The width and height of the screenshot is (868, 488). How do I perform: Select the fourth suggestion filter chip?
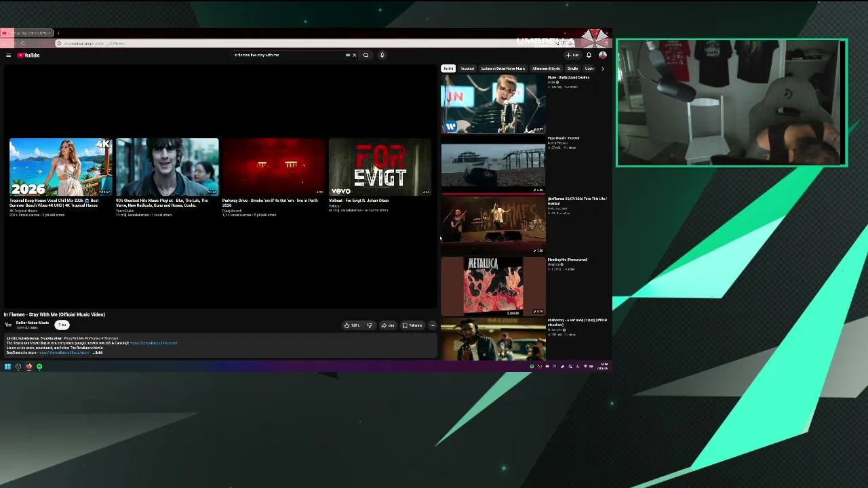[546, 68]
